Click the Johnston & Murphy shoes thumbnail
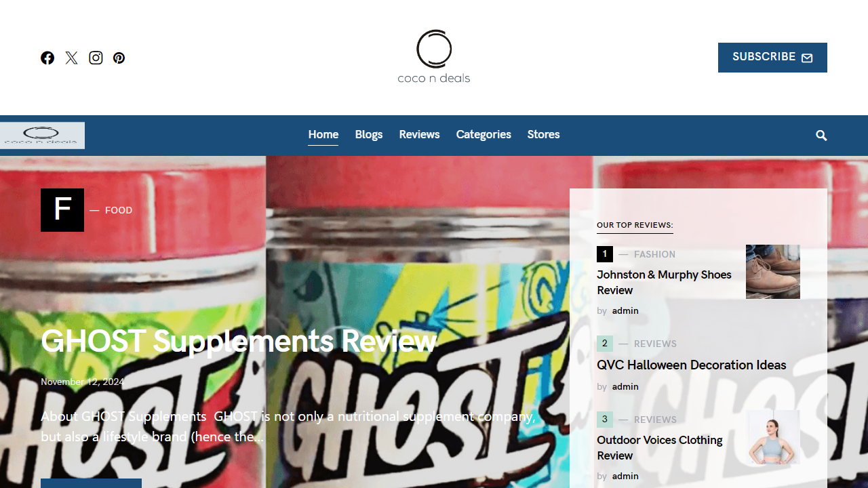Viewport: 868px width, 488px height. (773, 272)
